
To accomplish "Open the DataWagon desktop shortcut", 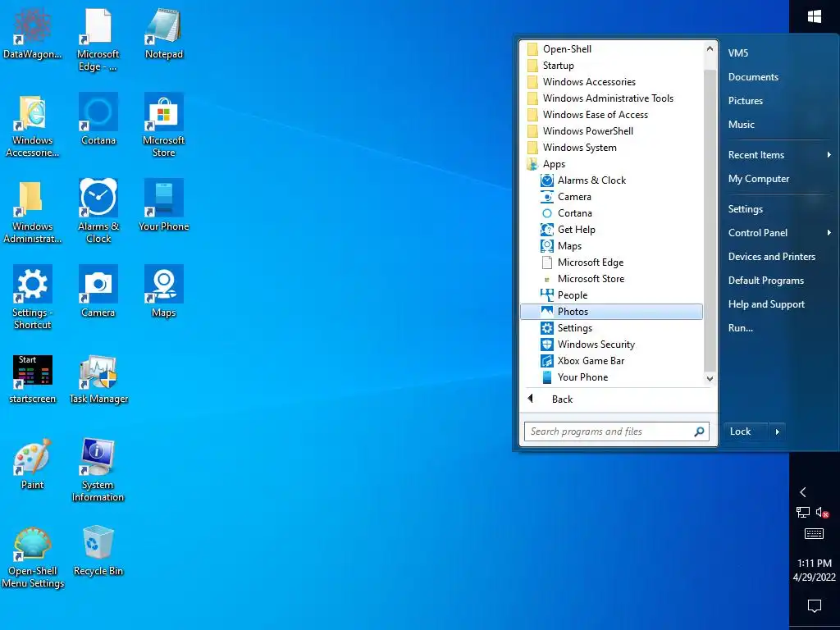I will point(32,34).
